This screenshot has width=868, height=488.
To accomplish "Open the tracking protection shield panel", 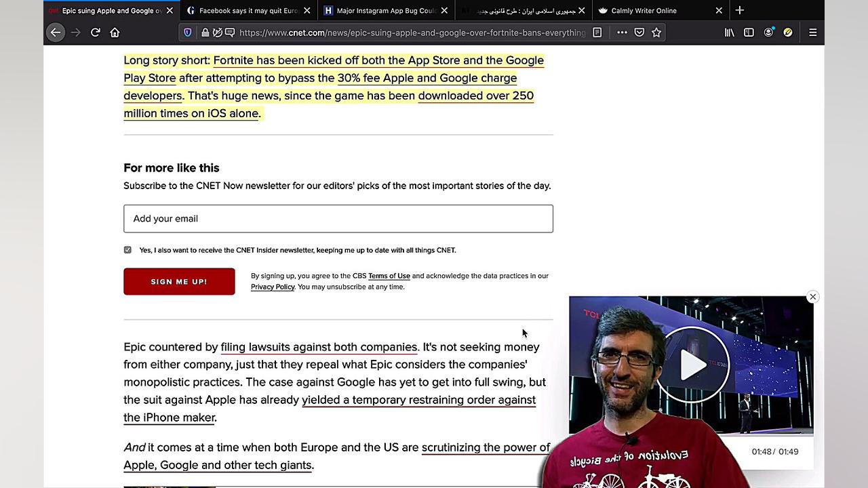I will point(188,33).
